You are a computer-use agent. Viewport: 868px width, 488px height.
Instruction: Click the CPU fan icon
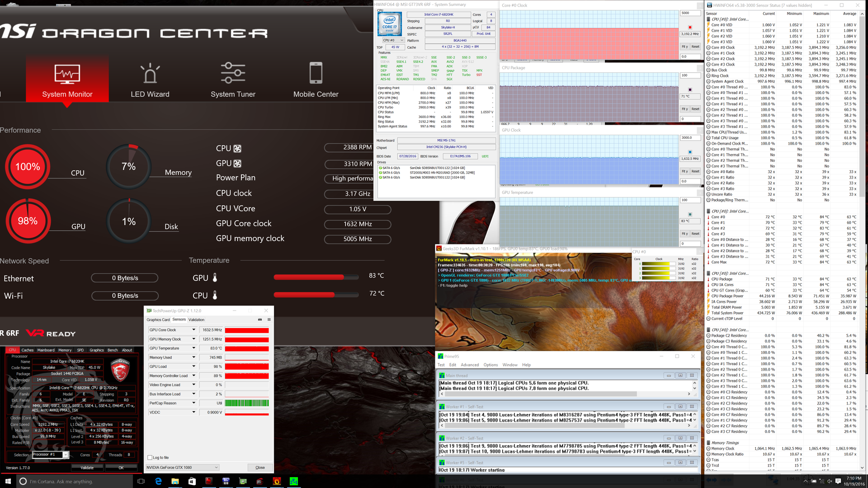[x=237, y=149]
